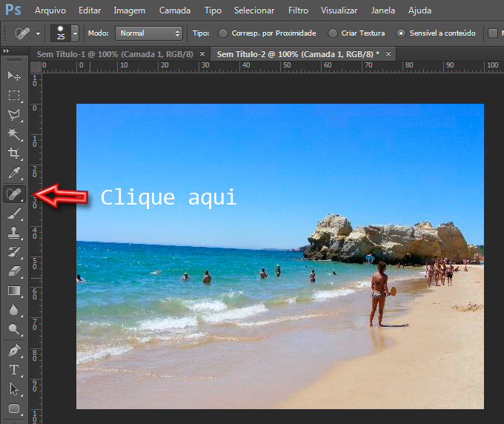Click the ruler origin corner box

pos(36,67)
